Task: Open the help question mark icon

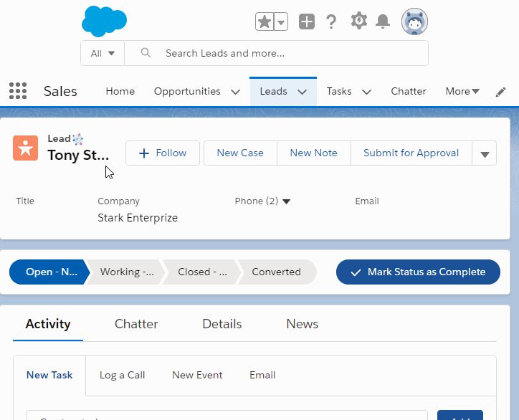Action: [331, 22]
